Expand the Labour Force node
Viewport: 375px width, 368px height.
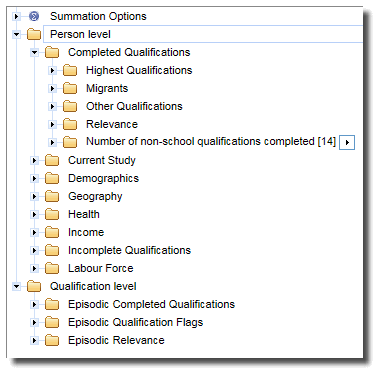[x=34, y=268]
